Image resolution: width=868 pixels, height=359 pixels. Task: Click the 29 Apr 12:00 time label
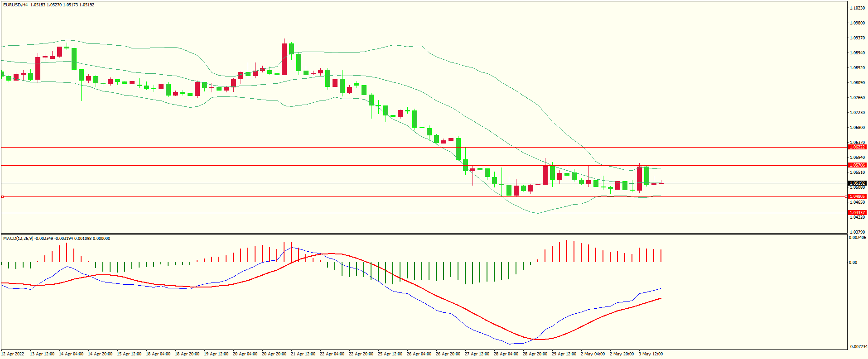pos(564,354)
